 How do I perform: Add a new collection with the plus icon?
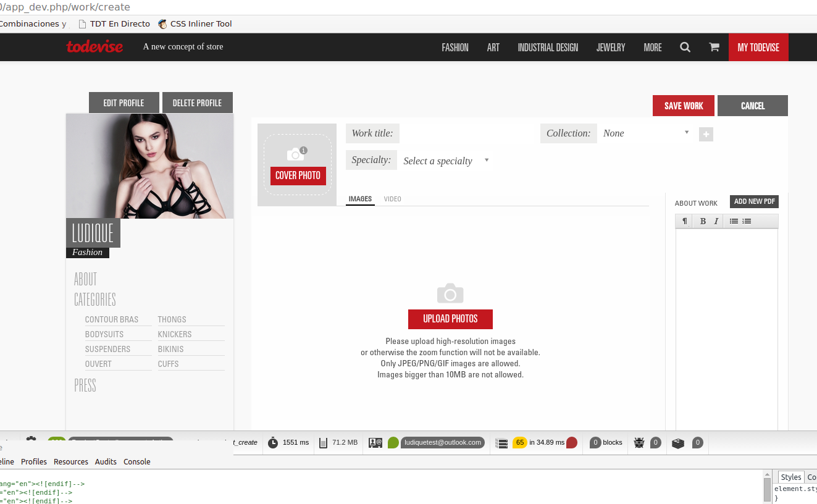[706, 134]
